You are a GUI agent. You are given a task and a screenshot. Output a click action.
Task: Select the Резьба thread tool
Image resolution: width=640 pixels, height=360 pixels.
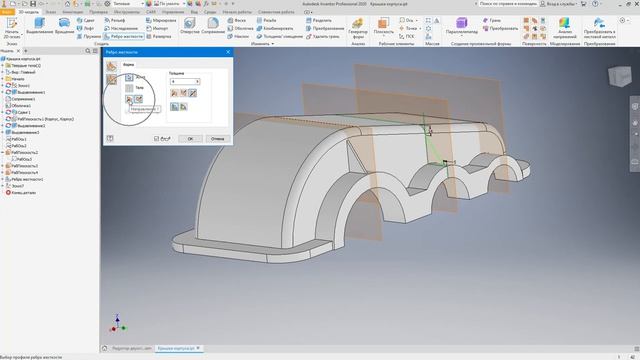coord(266,20)
